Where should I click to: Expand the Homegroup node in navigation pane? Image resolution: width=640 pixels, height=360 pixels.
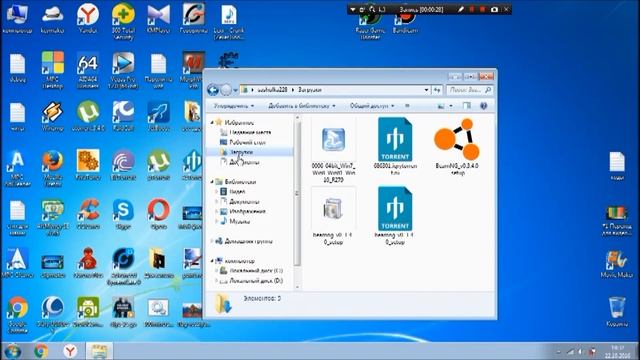tap(212, 241)
